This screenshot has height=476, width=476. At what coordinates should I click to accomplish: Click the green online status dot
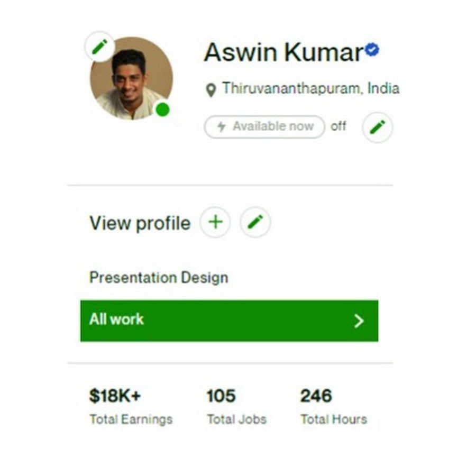point(163,109)
